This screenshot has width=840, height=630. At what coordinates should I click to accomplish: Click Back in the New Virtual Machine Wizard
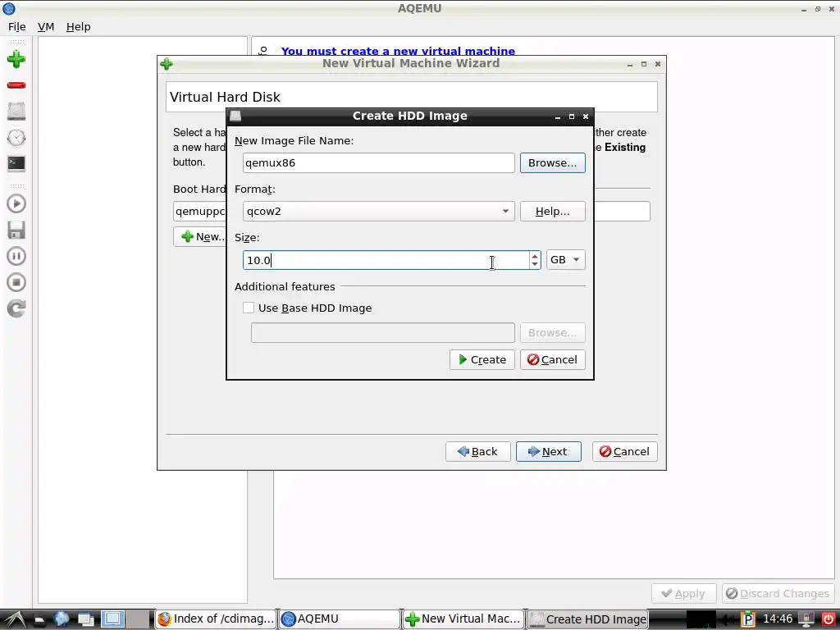(478, 452)
